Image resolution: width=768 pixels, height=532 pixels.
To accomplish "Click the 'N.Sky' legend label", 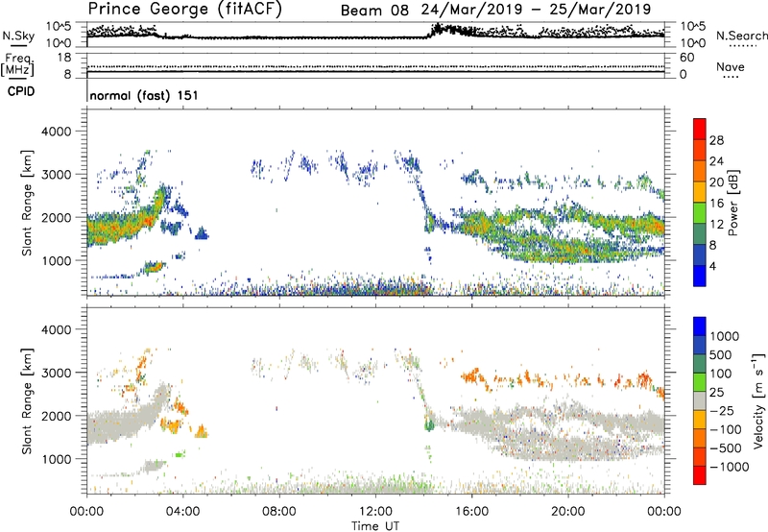I will (18, 36).
